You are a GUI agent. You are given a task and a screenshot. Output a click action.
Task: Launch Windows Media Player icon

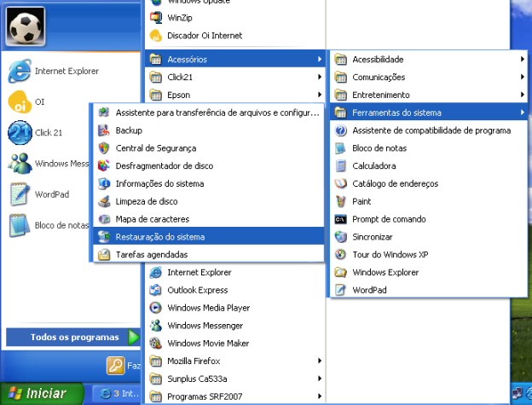[x=156, y=308]
